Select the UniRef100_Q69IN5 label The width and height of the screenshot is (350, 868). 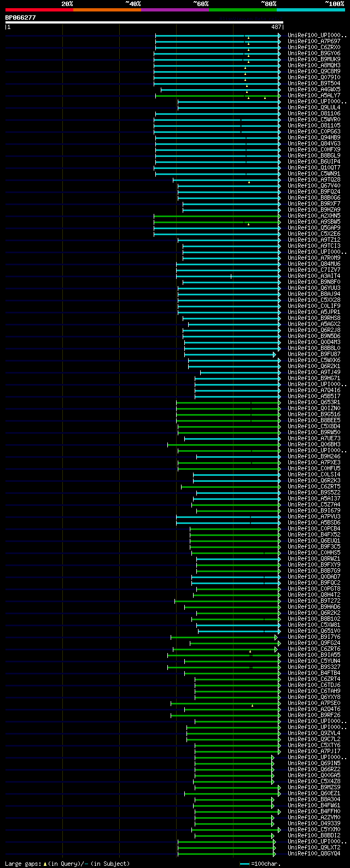[314, 763]
